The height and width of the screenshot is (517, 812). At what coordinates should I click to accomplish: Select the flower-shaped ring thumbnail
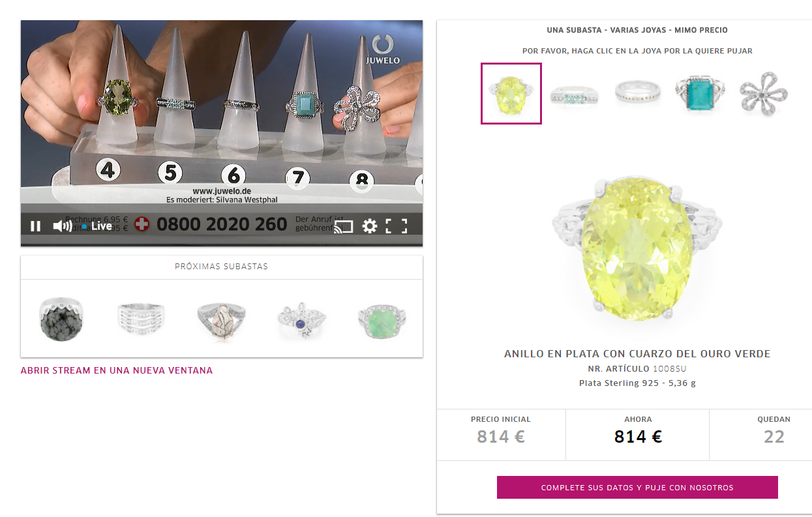click(763, 94)
